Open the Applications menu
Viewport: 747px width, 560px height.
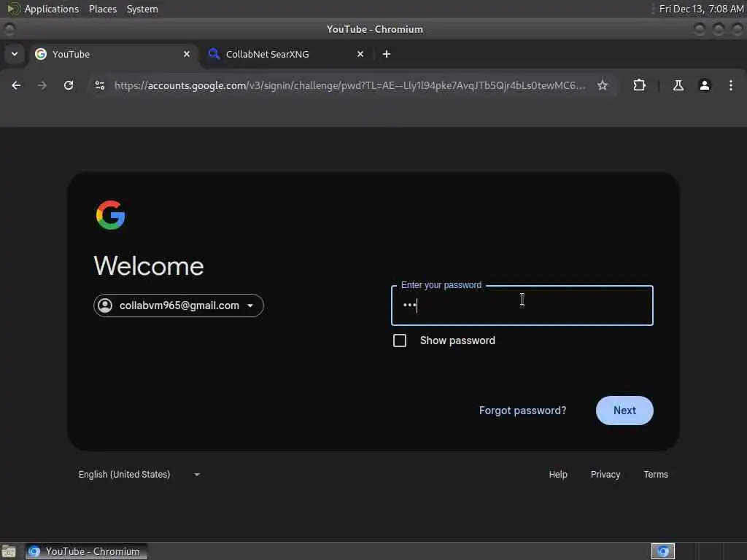pyautogui.click(x=52, y=9)
